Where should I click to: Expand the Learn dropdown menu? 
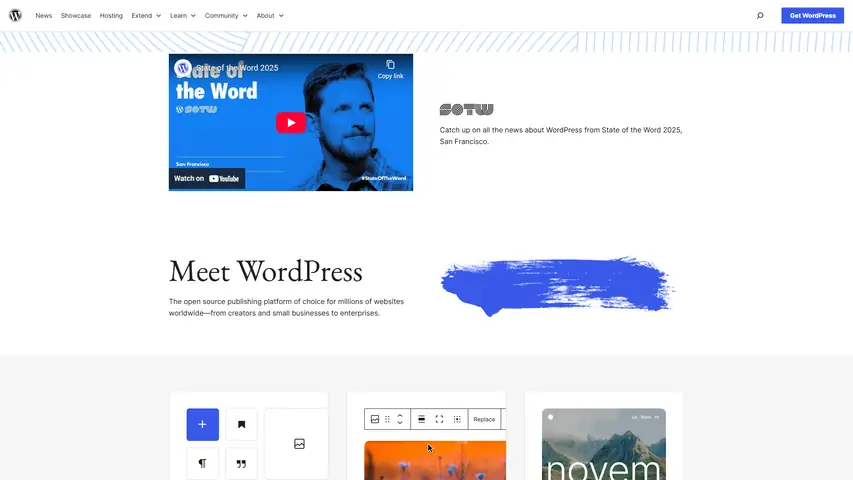(x=183, y=16)
